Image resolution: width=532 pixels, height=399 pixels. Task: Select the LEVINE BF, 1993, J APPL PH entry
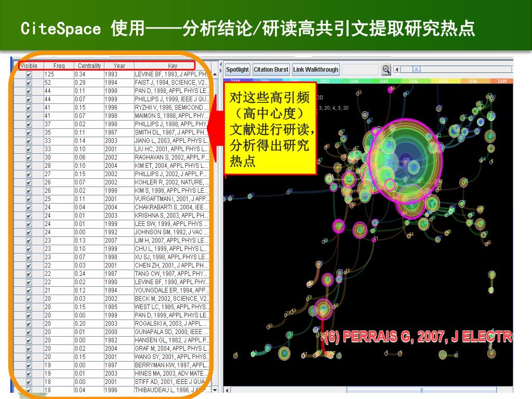coord(171,74)
